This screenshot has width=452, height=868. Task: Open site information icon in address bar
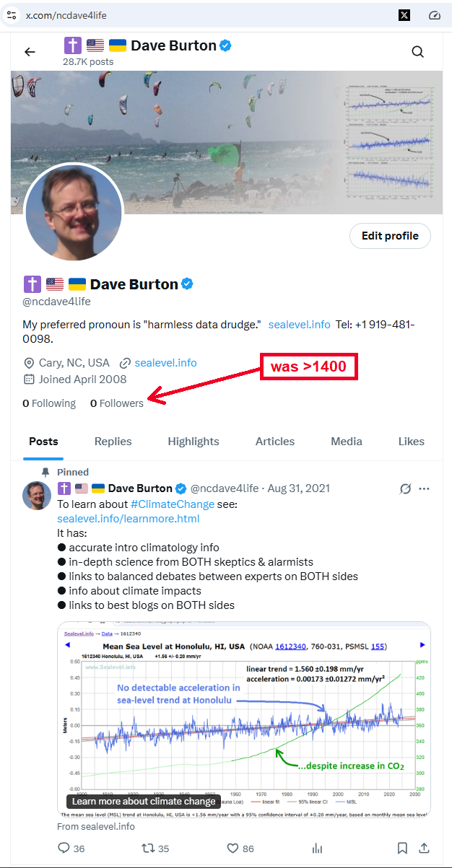coord(12,15)
